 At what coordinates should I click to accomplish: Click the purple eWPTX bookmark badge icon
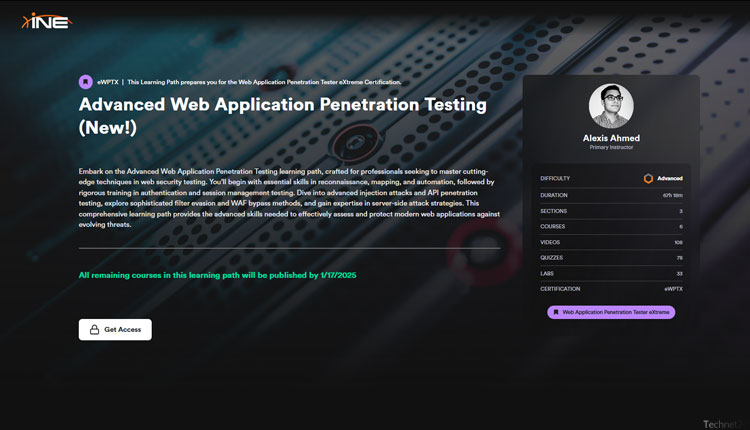click(x=86, y=82)
